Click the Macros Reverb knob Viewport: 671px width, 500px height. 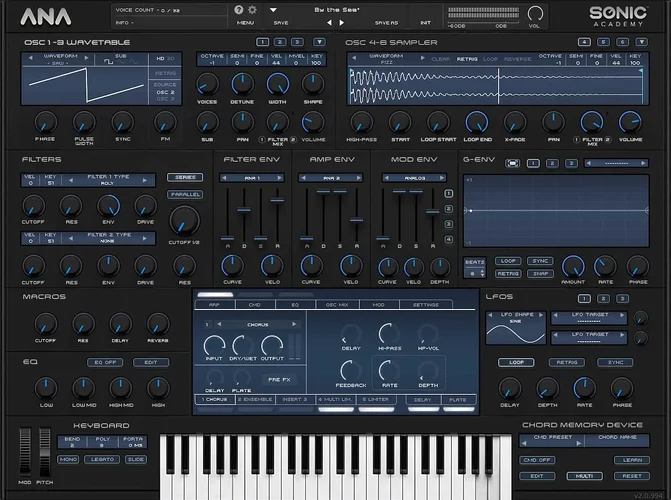click(x=157, y=322)
